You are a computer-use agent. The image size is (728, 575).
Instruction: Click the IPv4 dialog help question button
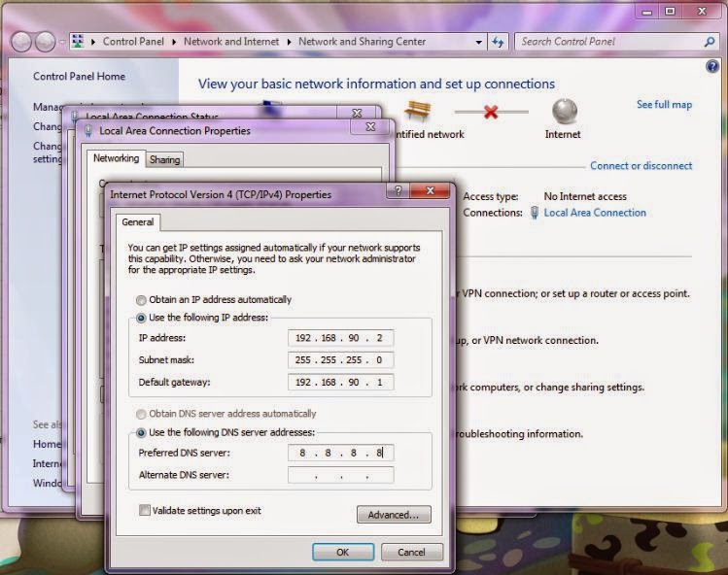(399, 190)
